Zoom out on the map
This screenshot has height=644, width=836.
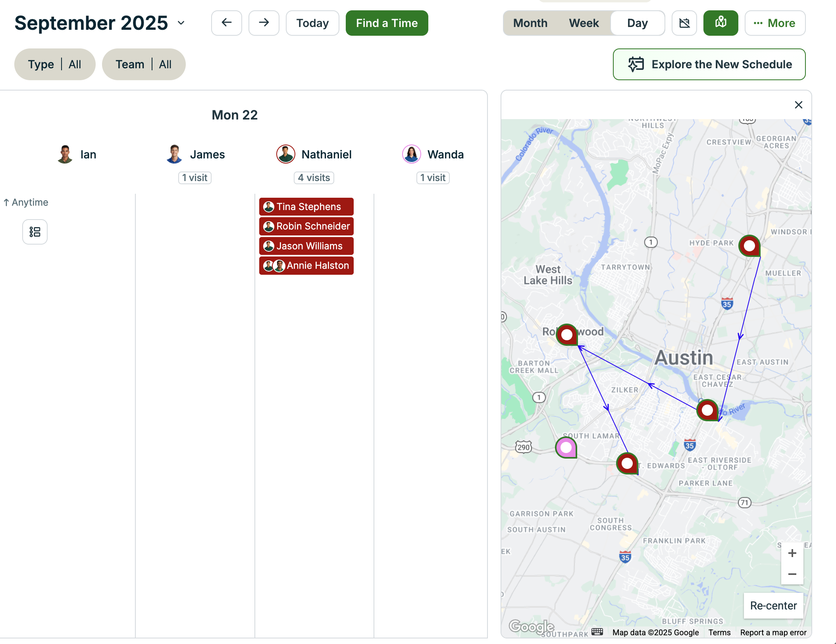click(792, 574)
